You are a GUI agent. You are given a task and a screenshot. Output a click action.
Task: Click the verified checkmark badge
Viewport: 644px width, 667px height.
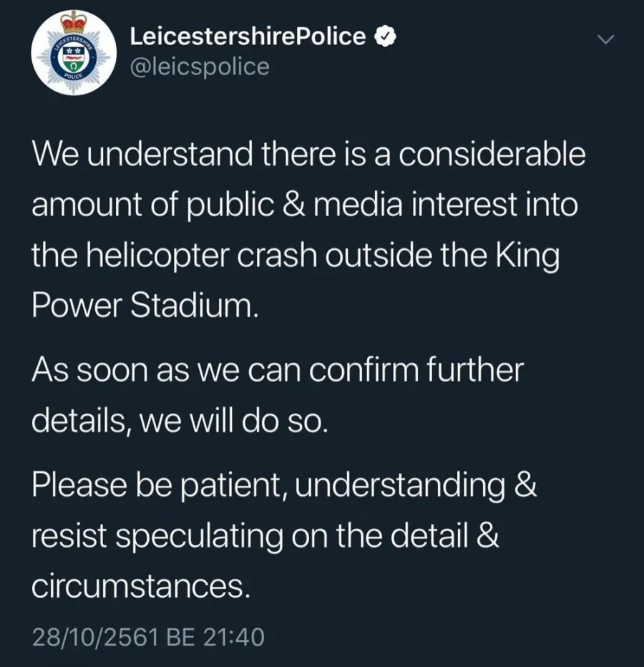[384, 37]
